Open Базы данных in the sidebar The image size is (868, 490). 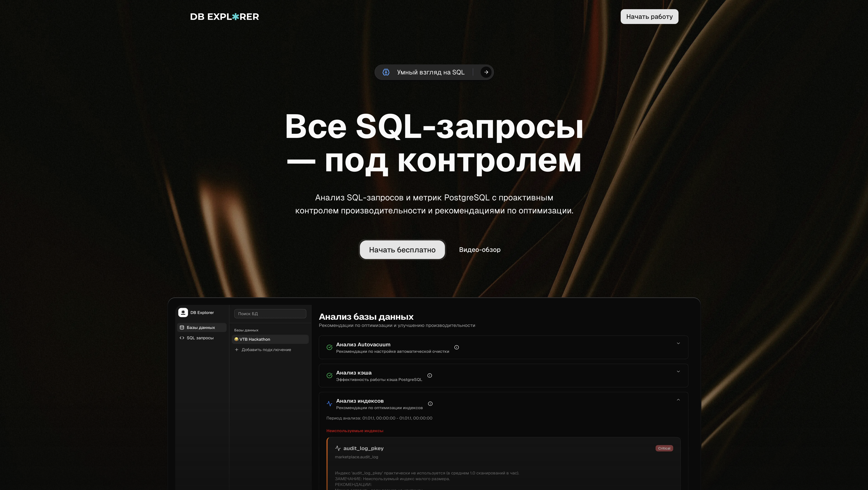point(201,327)
